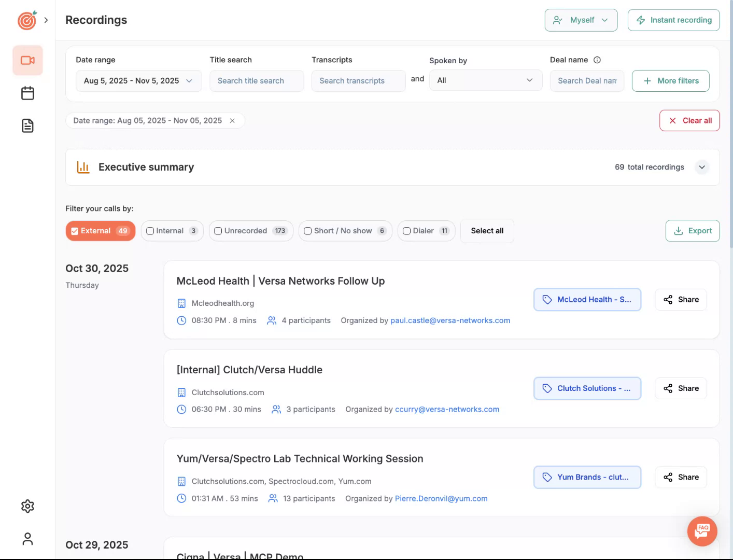Open the Spoken by All dropdown

485,80
